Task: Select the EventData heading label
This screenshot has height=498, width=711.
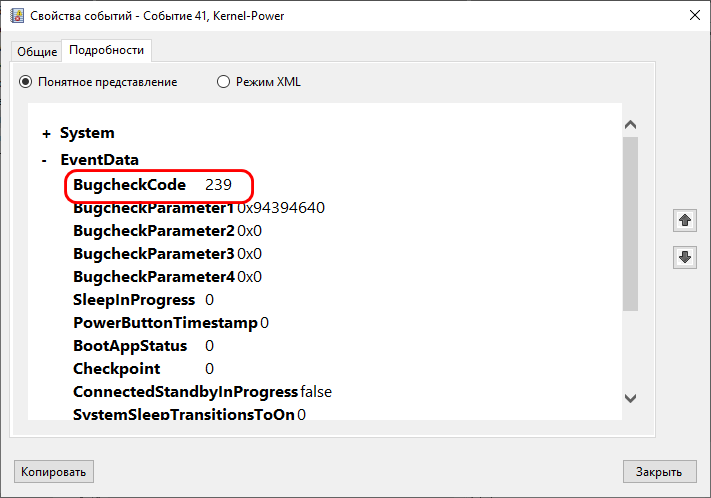Action: pos(100,160)
